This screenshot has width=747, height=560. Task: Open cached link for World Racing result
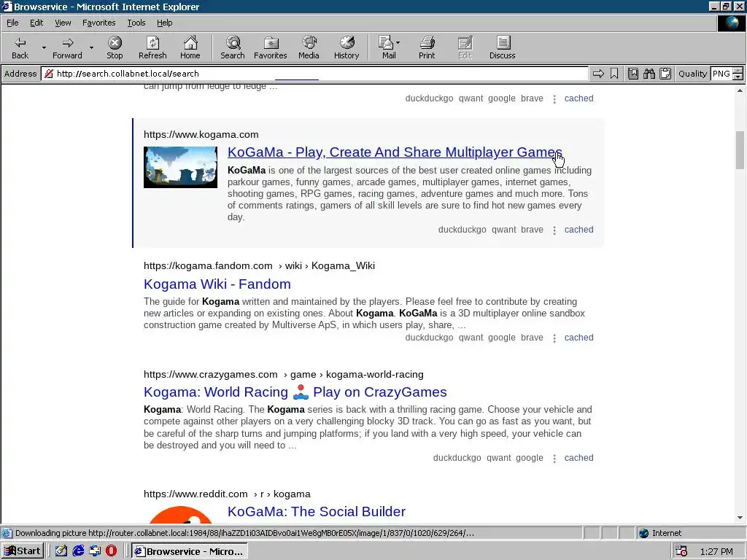pos(578,458)
